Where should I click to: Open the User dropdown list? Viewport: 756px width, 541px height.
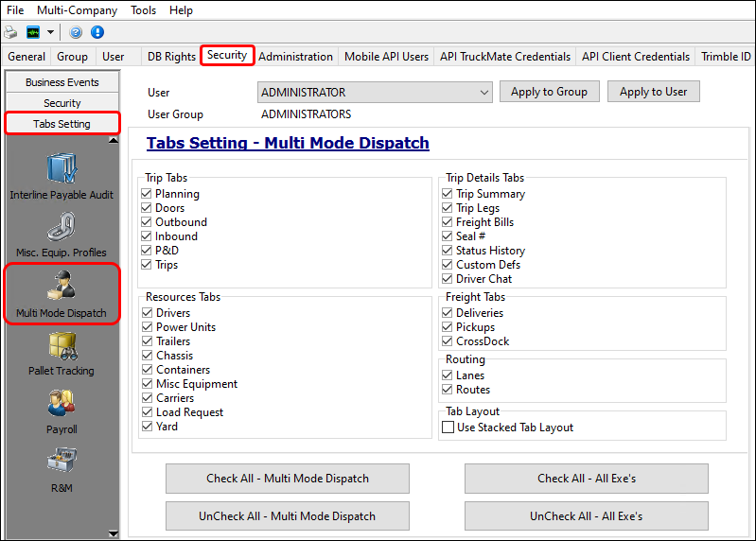click(x=484, y=93)
